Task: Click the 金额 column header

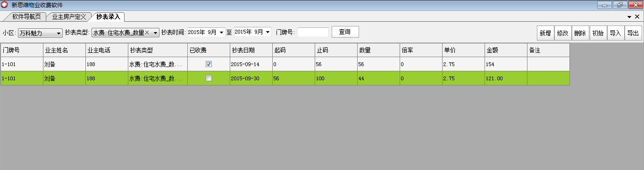Action: click(x=506, y=50)
